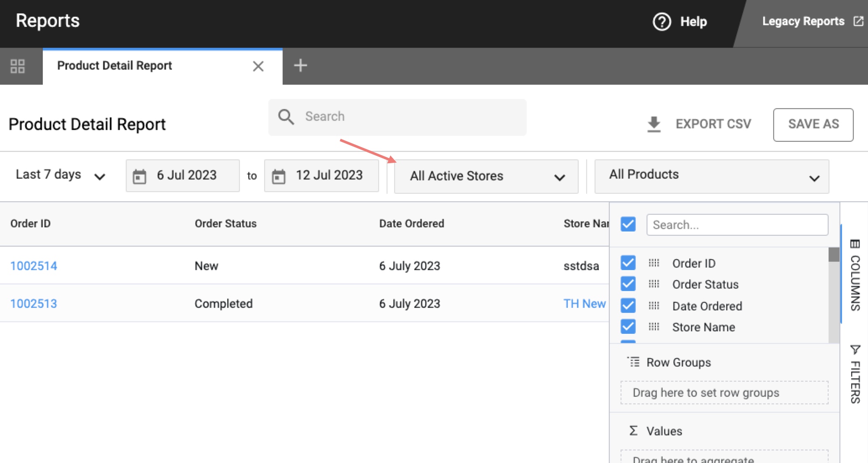
Task: Click the search magnifier icon
Action: click(x=286, y=117)
